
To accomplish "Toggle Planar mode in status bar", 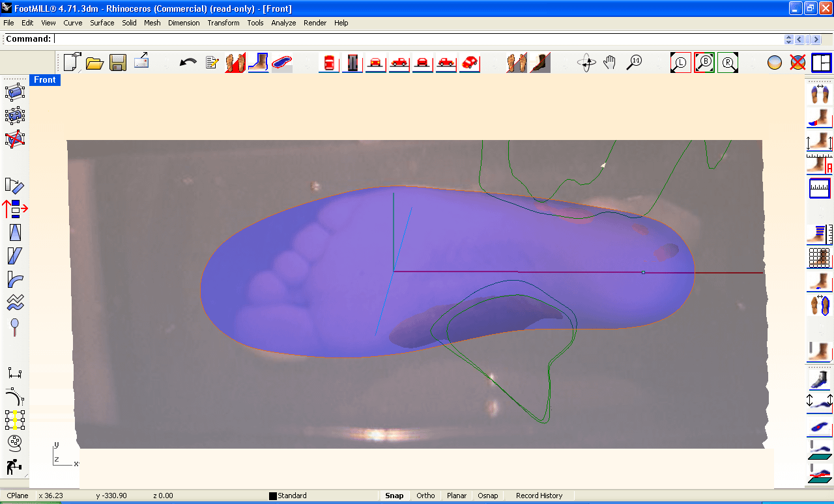I will pos(457,496).
